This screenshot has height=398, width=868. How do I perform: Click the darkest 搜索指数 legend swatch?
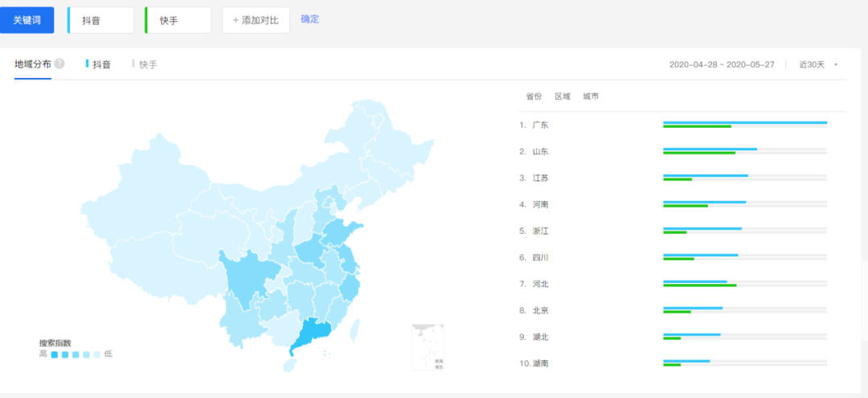(x=55, y=355)
